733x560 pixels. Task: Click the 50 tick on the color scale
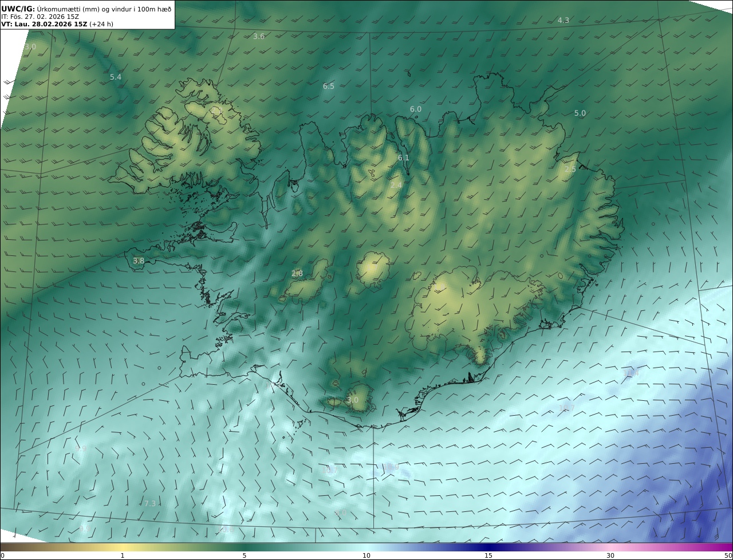[x=728, y=555]
